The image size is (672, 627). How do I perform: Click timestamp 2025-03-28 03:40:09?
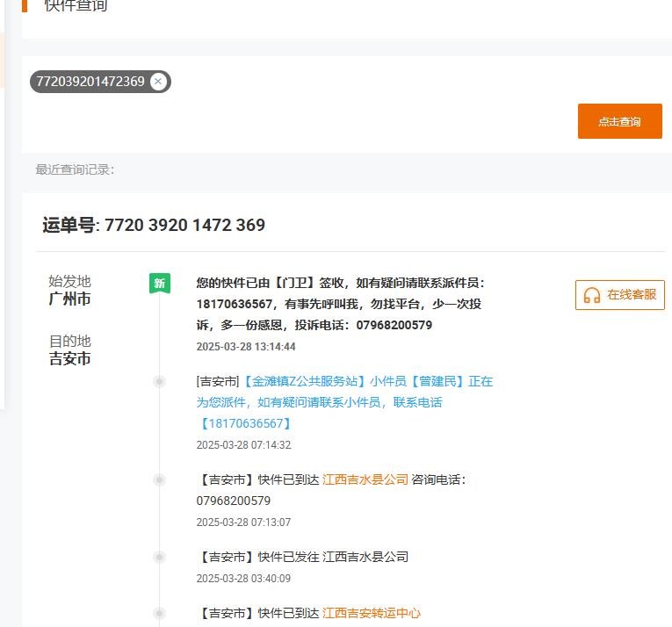click(x=243, y=578)
